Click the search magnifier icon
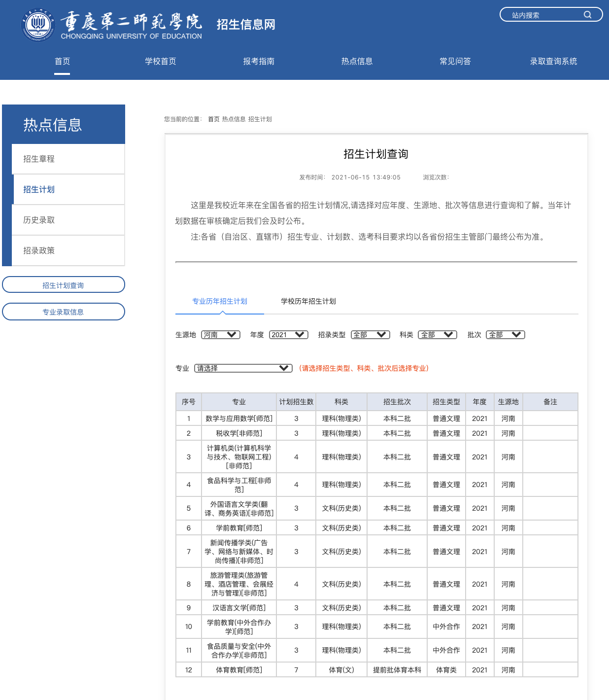The height and width of the screenshot is (700, 609). 587,15
